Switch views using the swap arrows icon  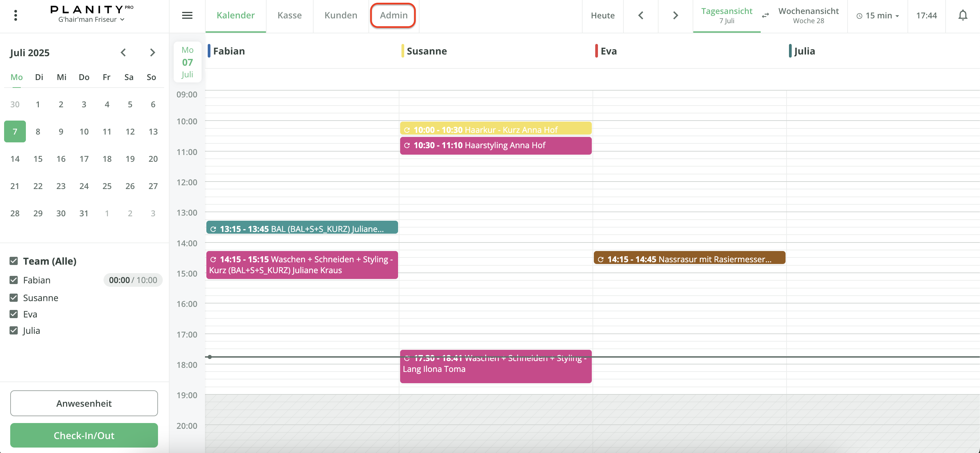click(x=765, y=15)
